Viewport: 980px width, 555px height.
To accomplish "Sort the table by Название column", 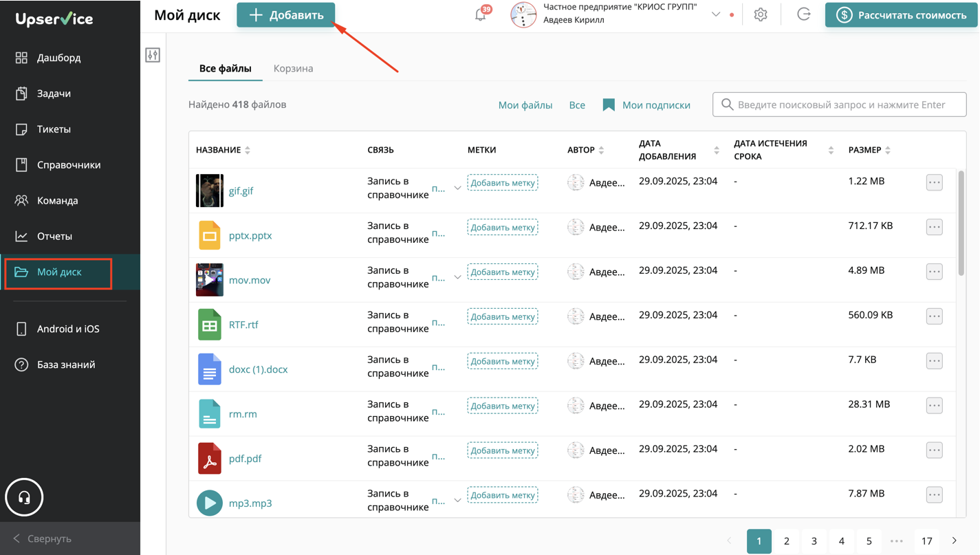I will [248, 150].
